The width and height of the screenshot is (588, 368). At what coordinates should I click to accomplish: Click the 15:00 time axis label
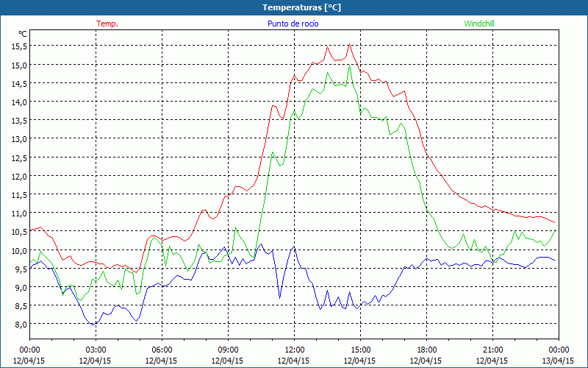pyautogui.click(x=360, y=350)
